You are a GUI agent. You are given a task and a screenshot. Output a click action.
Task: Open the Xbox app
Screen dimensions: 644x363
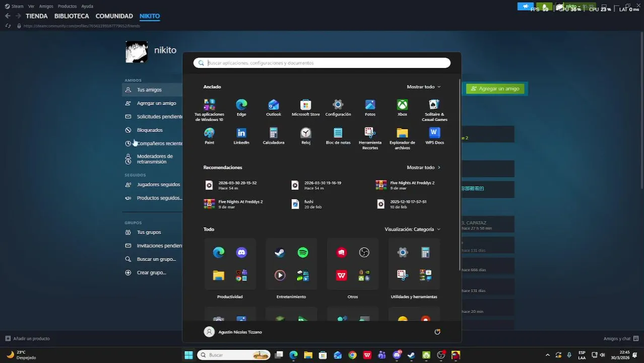[x=402, y=107]
